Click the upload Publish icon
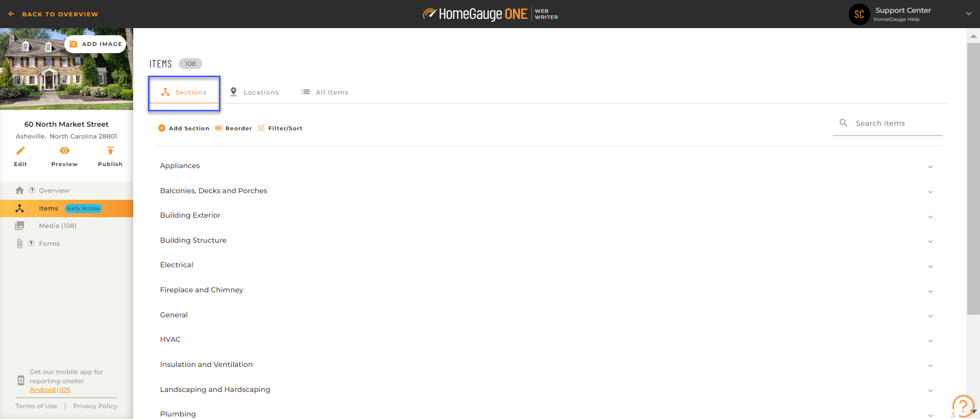Image resolution: width=980 pixels, height=419 pixels. tap(110, 151)
